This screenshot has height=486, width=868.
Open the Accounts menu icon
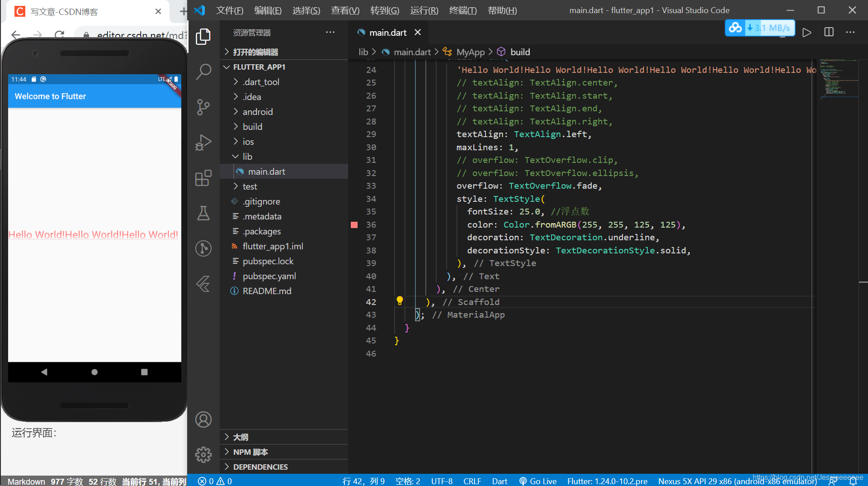click(203, 419)
